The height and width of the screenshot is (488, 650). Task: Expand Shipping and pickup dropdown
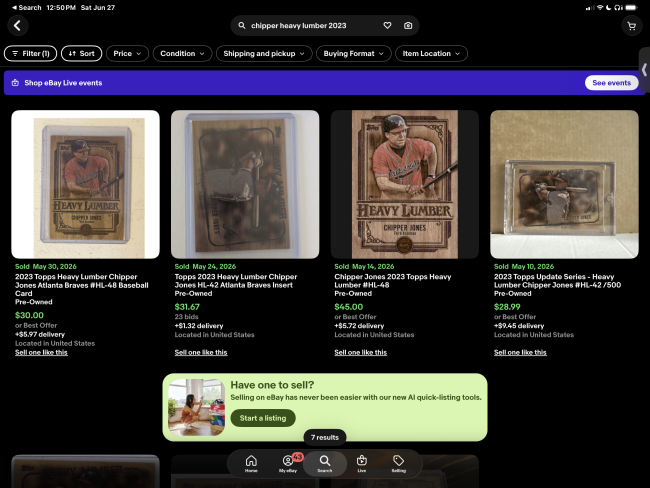click(x=264, y=53)
